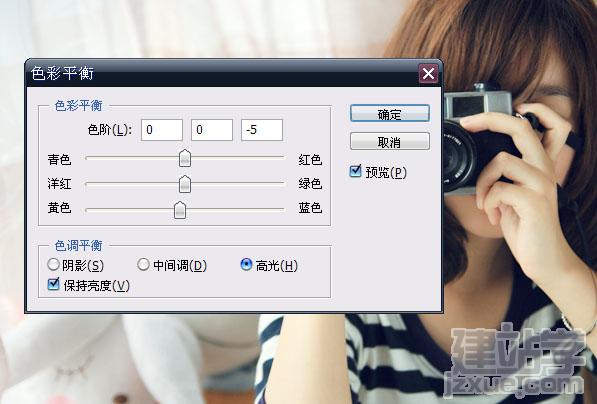Confirm changes with the 确定 button

[390, 113]
